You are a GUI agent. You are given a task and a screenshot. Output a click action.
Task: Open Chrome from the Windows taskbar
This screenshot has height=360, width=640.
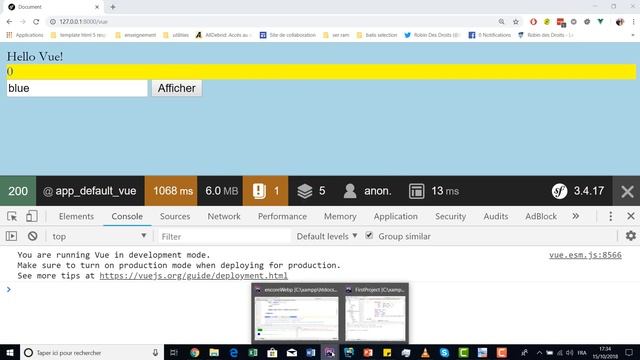click(195, 353)
